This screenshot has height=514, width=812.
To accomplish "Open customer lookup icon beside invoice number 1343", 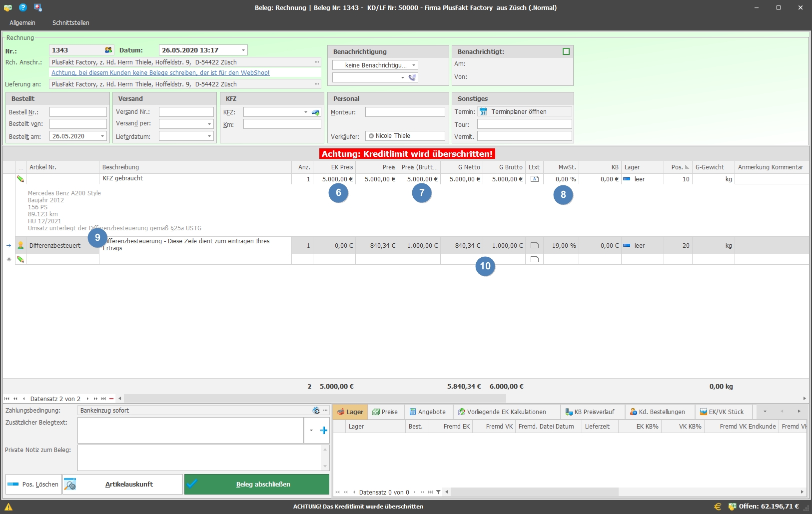I will 108,50.
